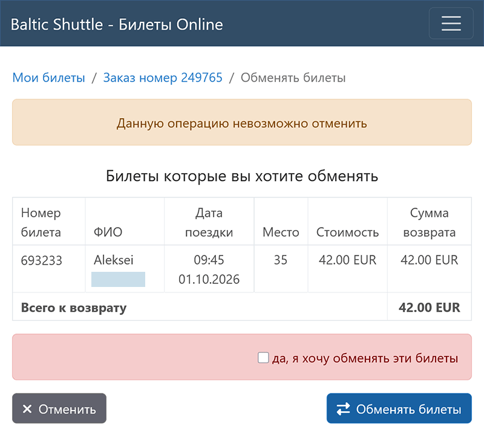
Task: Click Обменять билеты breadcrumb text
Action: pos(293,77)
